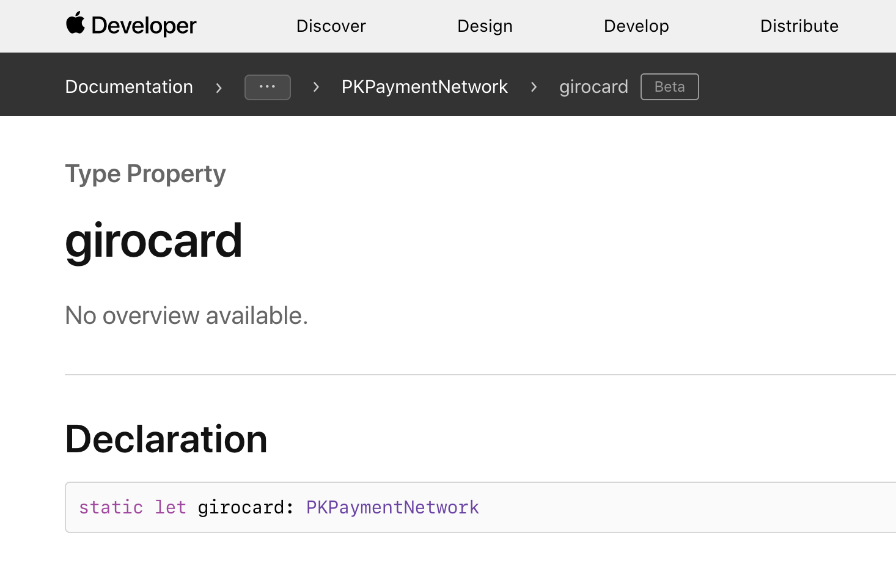
Task: Click the No overview available text
Action: click(x=186, y=316)
